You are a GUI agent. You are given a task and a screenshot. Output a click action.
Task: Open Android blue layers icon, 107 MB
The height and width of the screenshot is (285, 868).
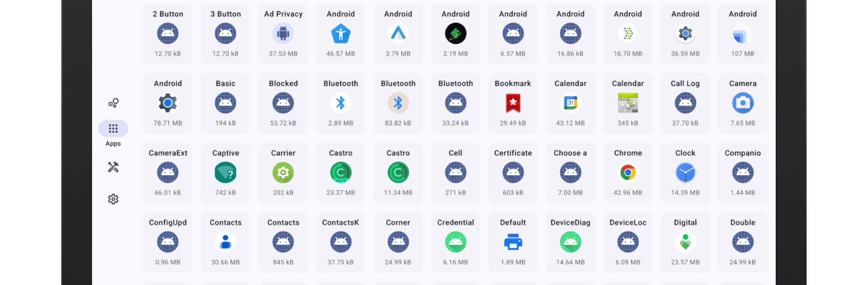point(743,33)
